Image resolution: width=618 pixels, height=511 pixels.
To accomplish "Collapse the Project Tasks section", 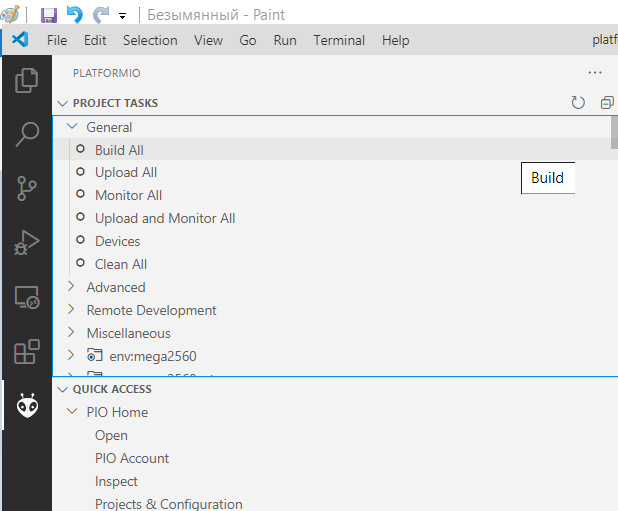I will [x=62, y=103].
